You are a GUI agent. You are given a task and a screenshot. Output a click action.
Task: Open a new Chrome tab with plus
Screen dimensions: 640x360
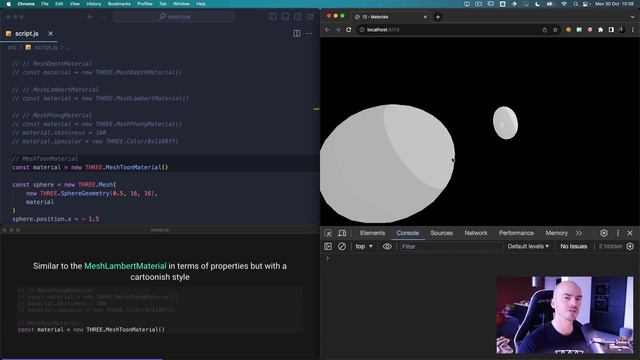pyautogui.click(x=438, y=17)
